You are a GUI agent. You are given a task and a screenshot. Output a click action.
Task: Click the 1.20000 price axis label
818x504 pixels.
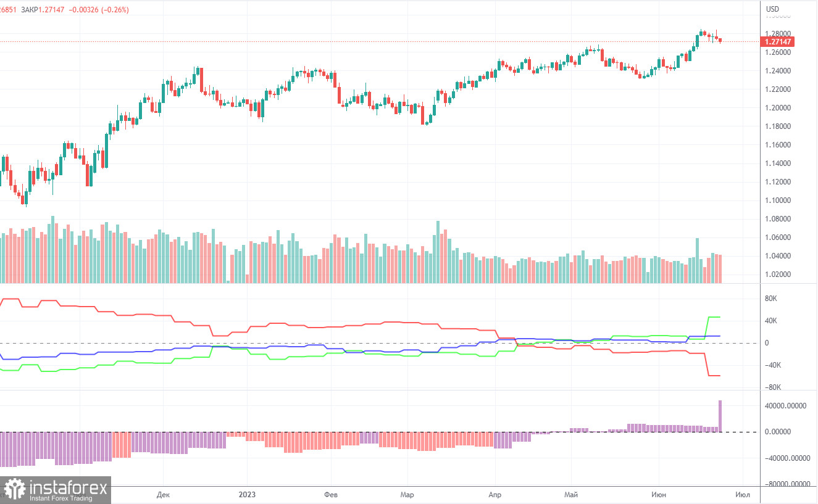click(778, 108)
